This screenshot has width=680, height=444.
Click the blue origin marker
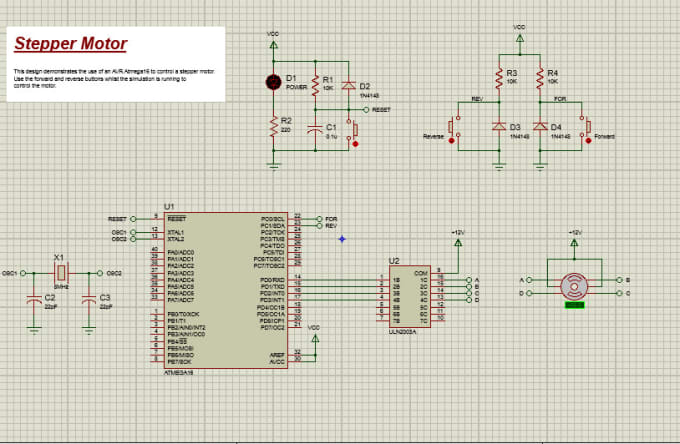click(342, 239)
